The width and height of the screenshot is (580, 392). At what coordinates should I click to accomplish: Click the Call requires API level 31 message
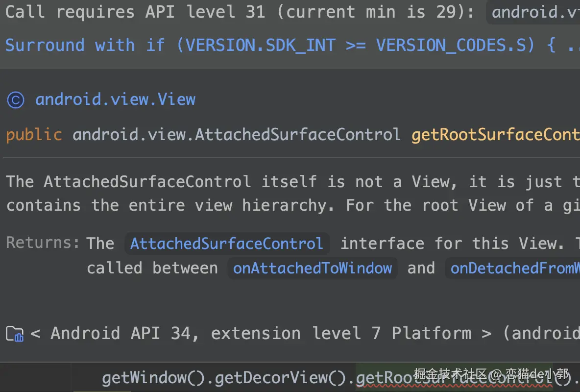(240, 12)
